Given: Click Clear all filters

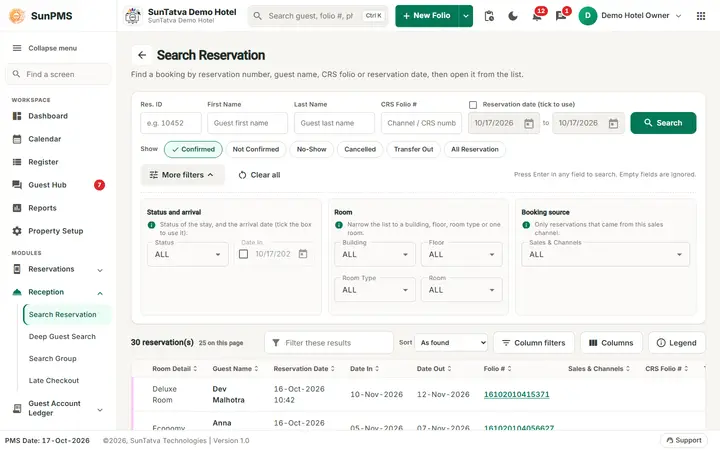Looking at the screenshot, I should [259, 175].
